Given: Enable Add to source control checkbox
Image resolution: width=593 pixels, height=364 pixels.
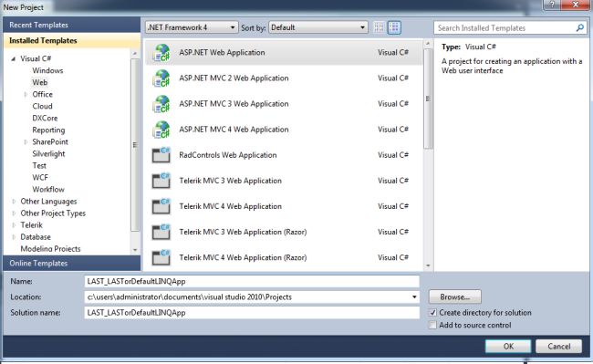Looking at the screenshot, I should pos(432,325).
